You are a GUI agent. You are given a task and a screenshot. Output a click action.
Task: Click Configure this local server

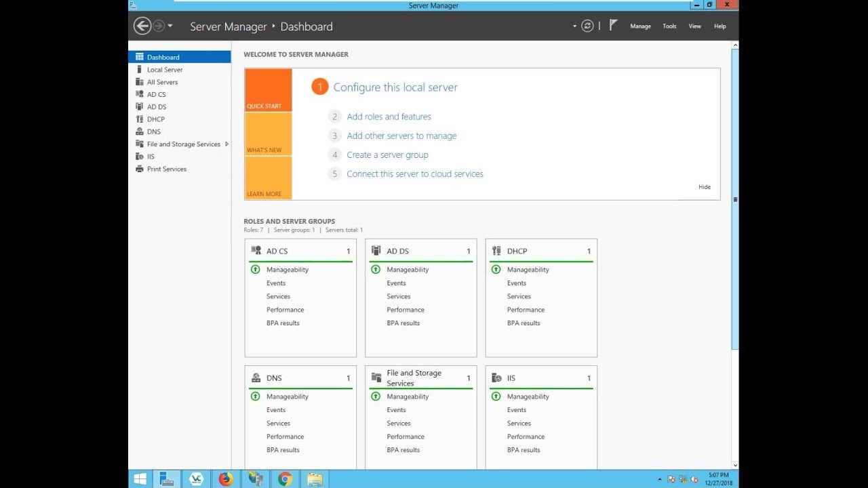[395, 87]
